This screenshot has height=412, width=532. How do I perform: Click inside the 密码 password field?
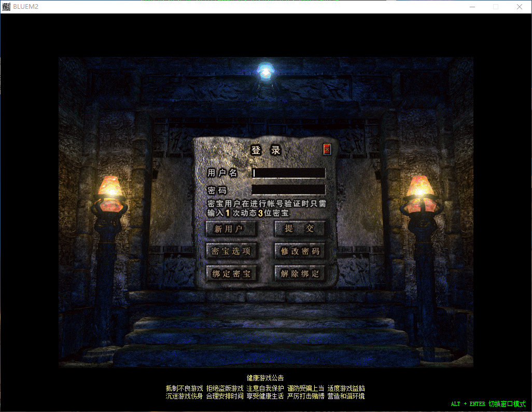coord(288,189)
